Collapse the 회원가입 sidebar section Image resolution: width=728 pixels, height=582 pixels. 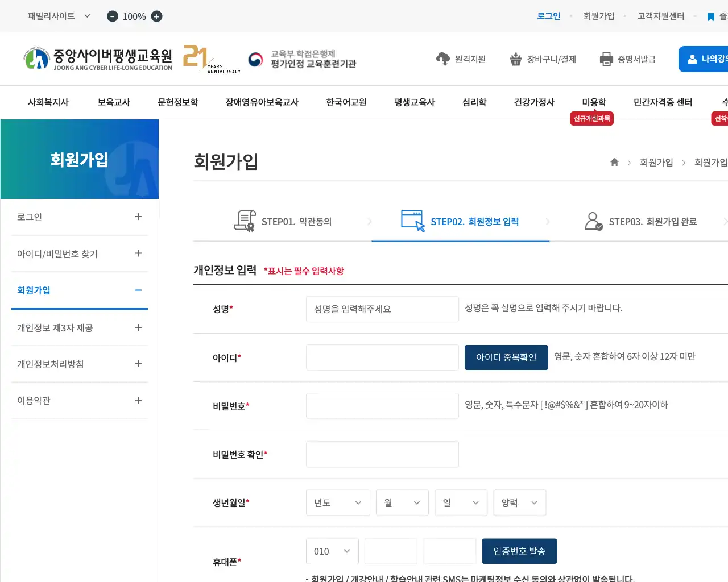point(80,290)
